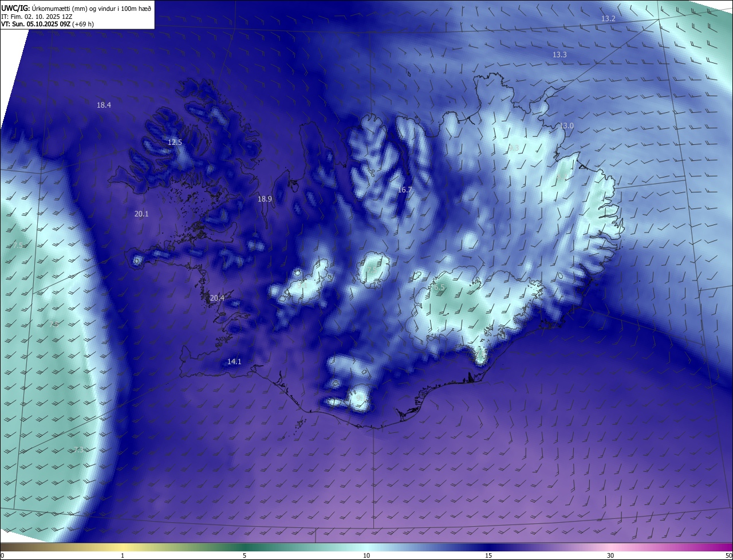Click the 18.9 value label on the map
Image resolution: width=733 pixels, height=560 pixels.
[x=265, y=199]
